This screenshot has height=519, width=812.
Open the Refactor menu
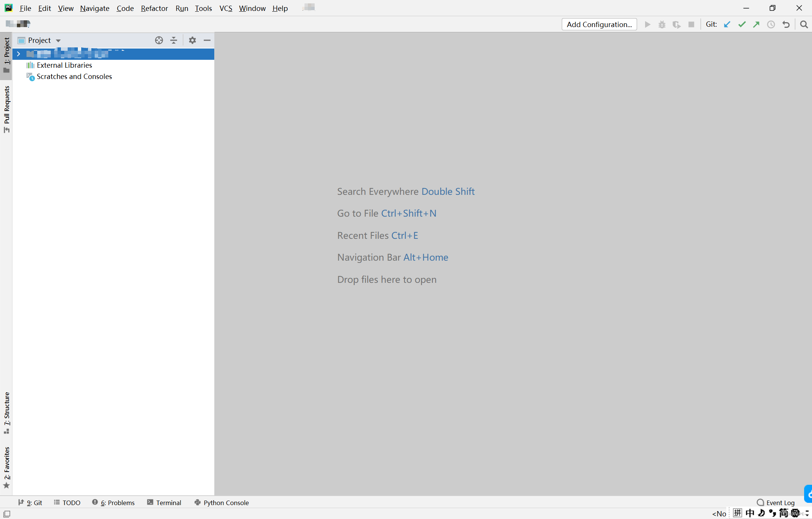tap(154, 8)
